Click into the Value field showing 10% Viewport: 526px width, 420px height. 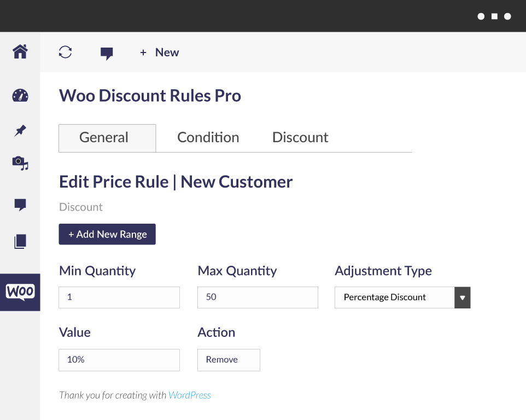[119, 360]
